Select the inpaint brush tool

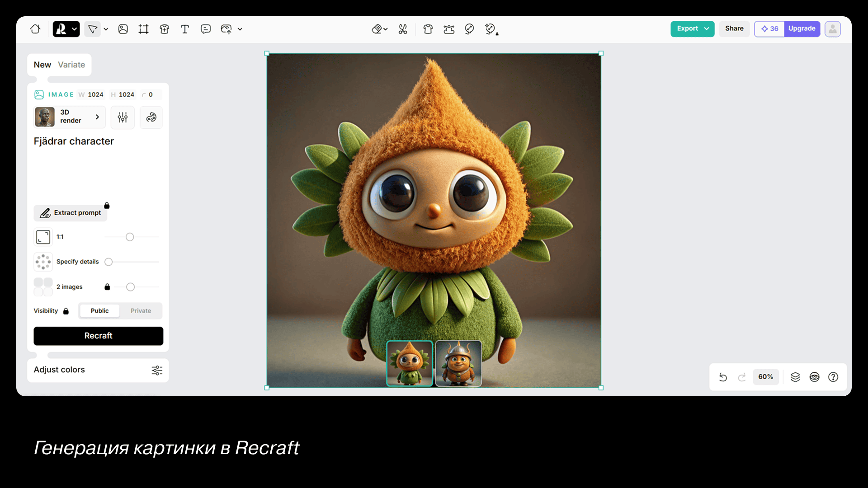(470, 29)
